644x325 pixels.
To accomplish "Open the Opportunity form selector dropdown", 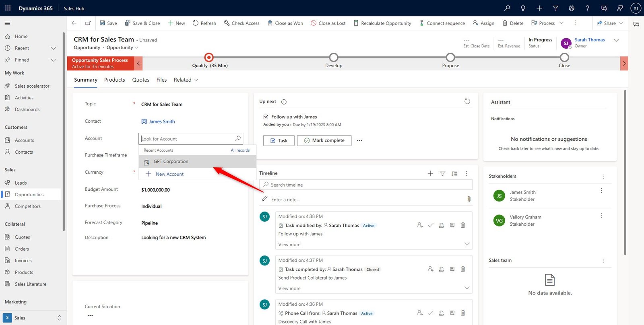I will 122,47.
